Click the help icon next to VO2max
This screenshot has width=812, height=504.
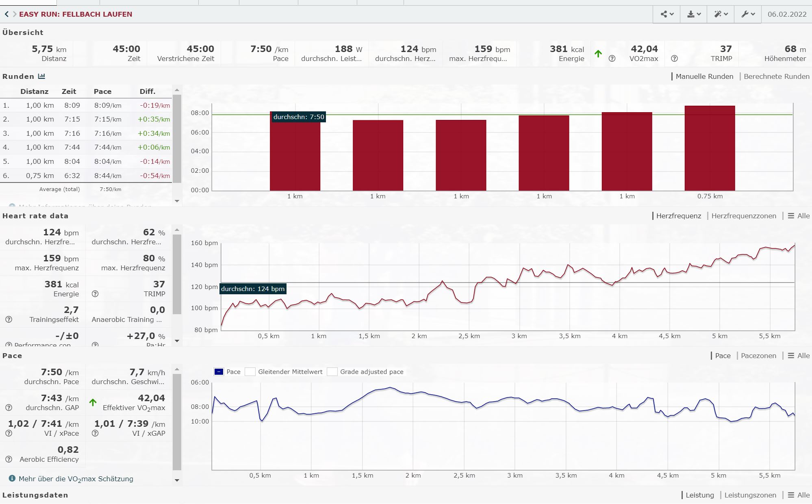612,59
